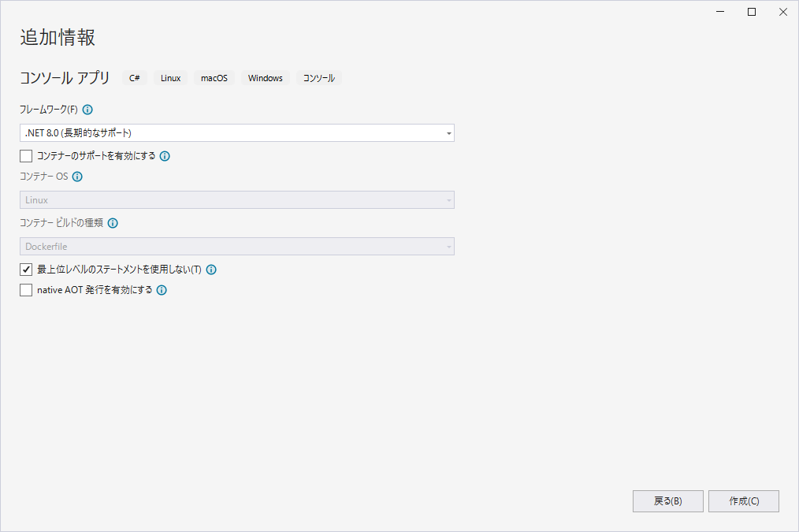The width and height of the screenshot is (799, 532).
Task: Maximize the dialog window
Action: pyautogui.click(x=752, y=12)
